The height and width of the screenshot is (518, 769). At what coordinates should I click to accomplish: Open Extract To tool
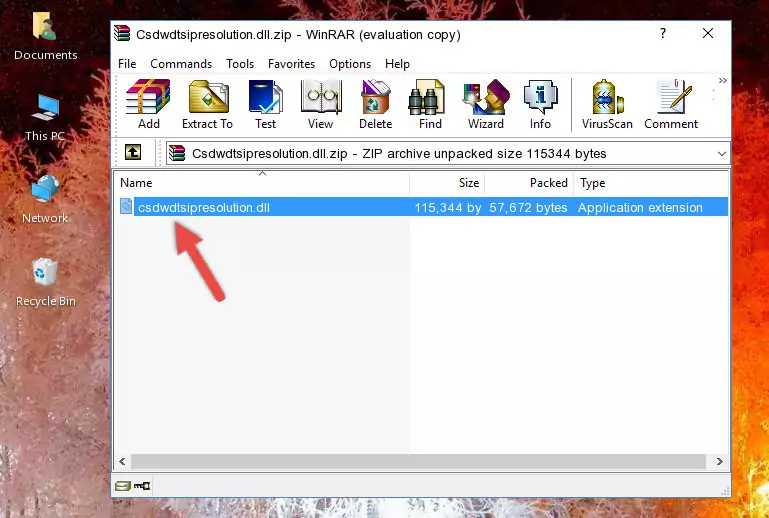(x=207, y=104)
